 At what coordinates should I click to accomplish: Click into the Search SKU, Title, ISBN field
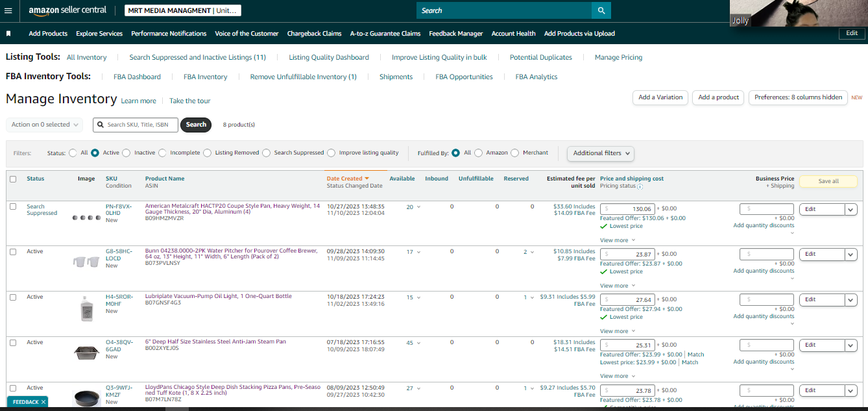(135, 125)
